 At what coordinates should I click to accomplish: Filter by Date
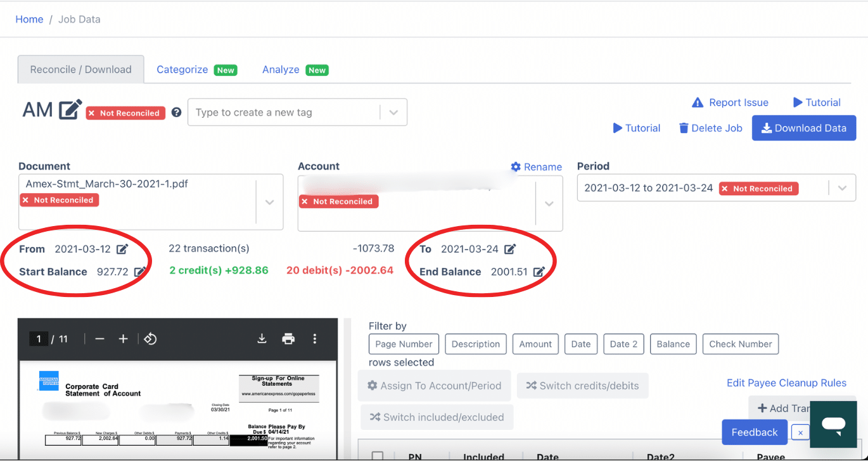click(580, 344)
